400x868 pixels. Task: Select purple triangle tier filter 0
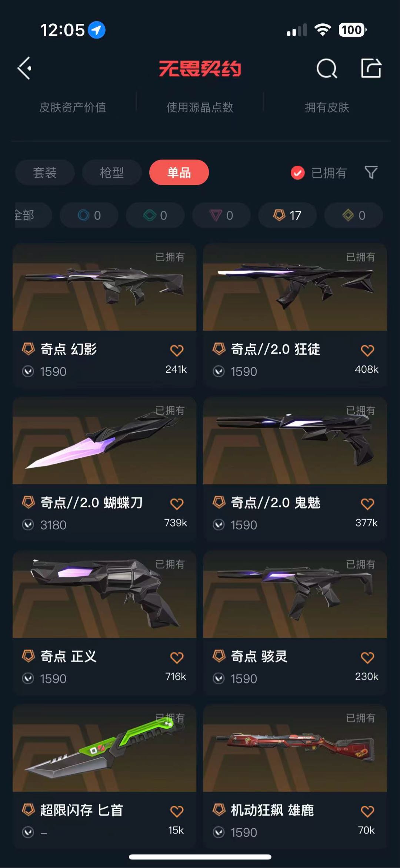pos(221,215)
